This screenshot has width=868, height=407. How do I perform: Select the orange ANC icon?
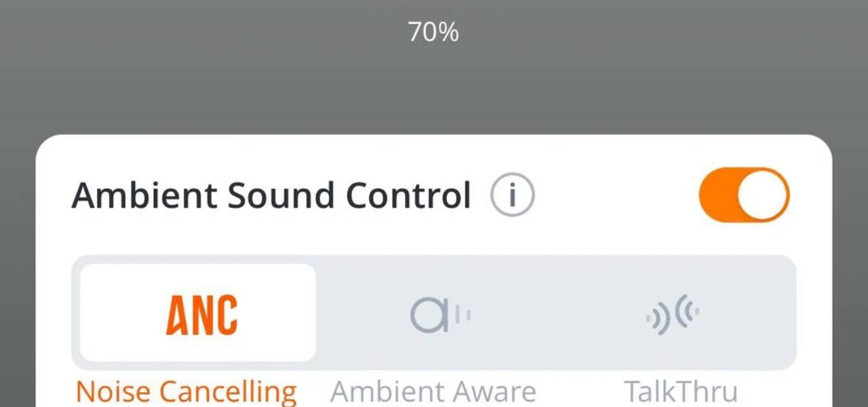click(202, 315)
